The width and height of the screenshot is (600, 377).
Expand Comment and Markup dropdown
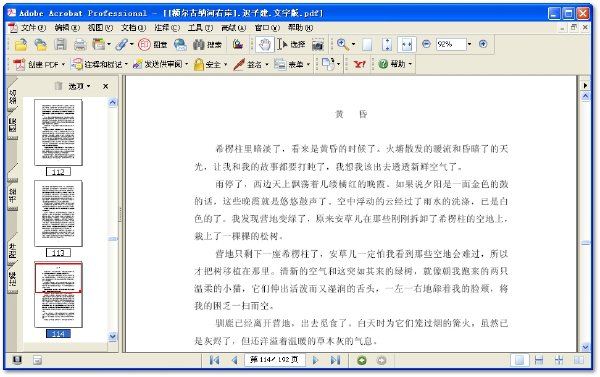click(x=126, y=64)
